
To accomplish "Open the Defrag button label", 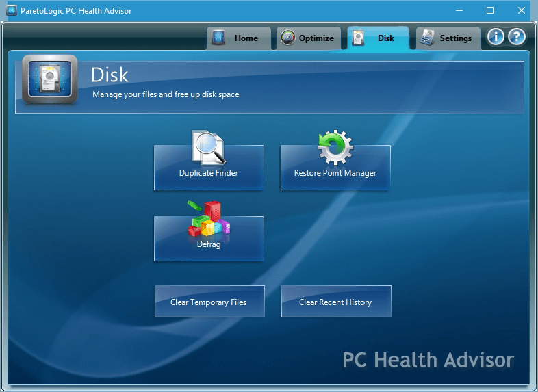I will 209,244.
